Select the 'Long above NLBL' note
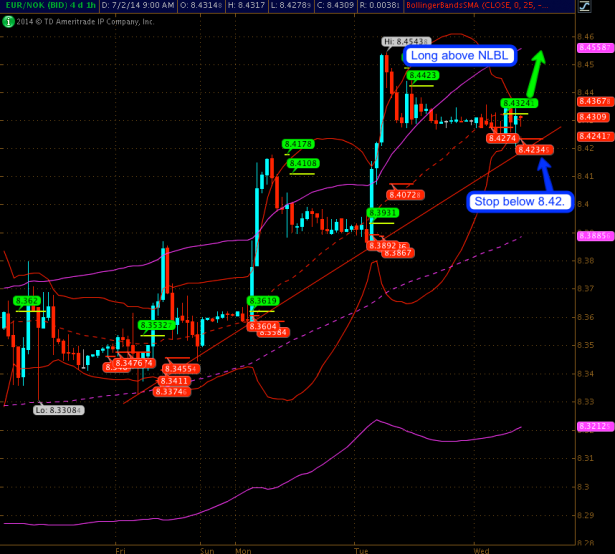Screen dimensions: 615x554 (459, 56)
